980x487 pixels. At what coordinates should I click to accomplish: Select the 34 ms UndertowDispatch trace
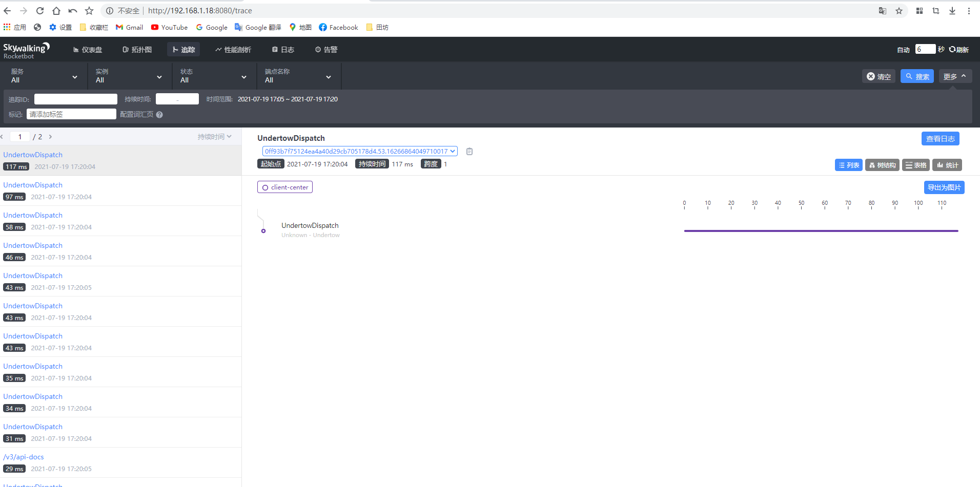120,402
